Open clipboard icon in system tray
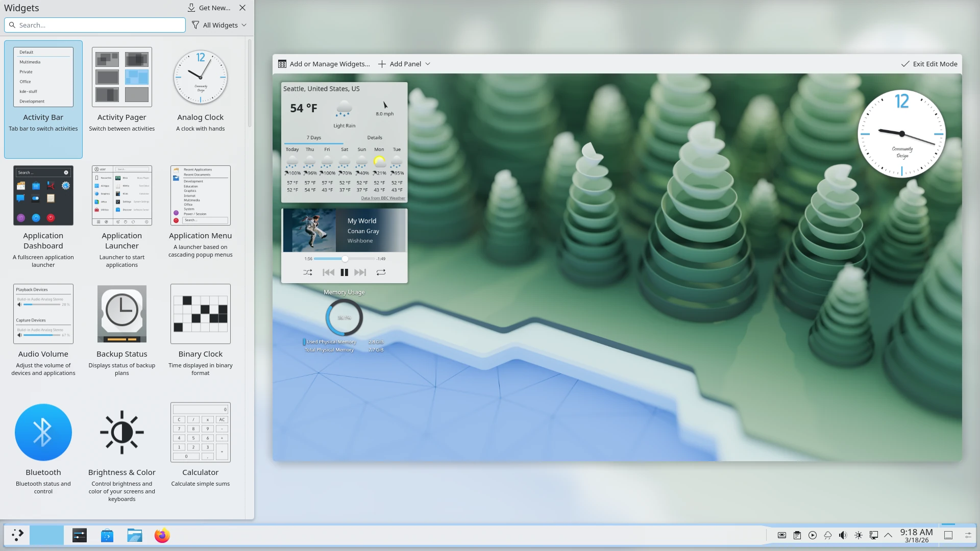The height and width of the screenshot is (551, 980). 797,535
